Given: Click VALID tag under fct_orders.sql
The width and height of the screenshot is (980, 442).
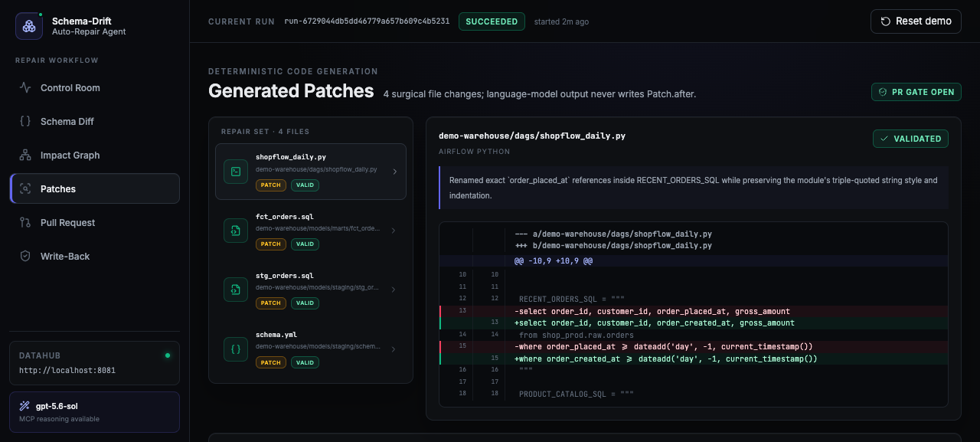Looking at the screenshot, I should pyautogui.click(x=305, y=244).
